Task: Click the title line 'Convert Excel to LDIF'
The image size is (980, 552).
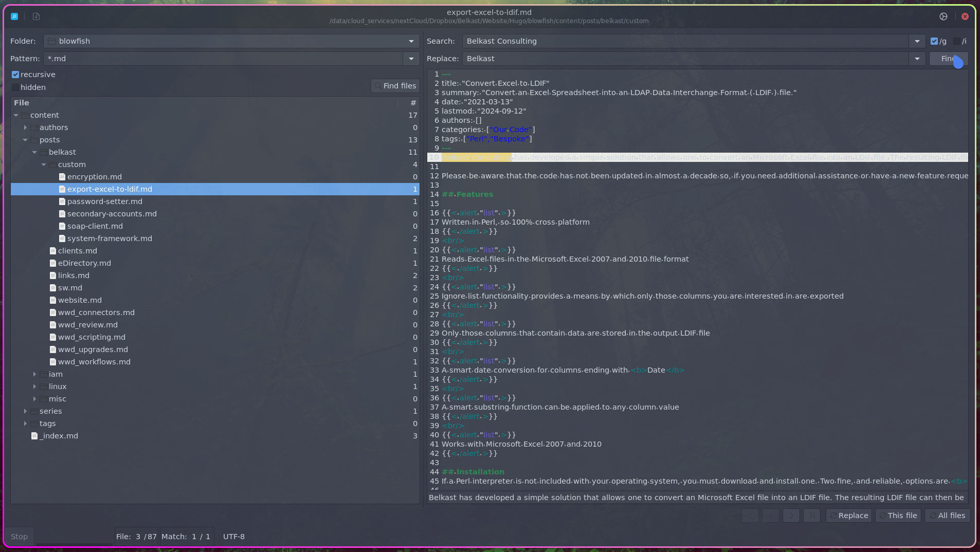Action: [495, 83]
